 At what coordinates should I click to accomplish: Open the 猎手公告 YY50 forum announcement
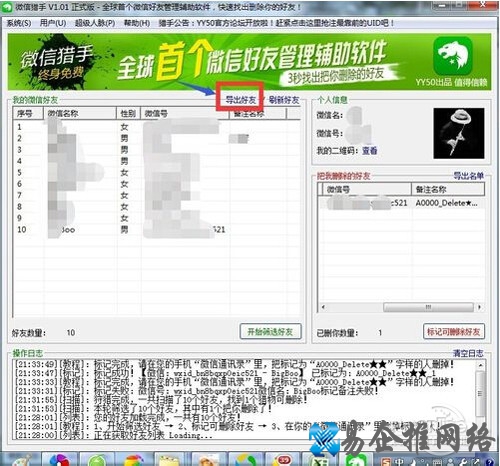click(x=276, y=23)
